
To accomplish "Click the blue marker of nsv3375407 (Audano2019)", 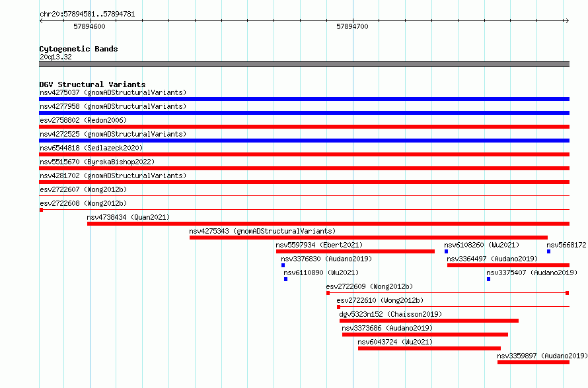I will [489, 279].
